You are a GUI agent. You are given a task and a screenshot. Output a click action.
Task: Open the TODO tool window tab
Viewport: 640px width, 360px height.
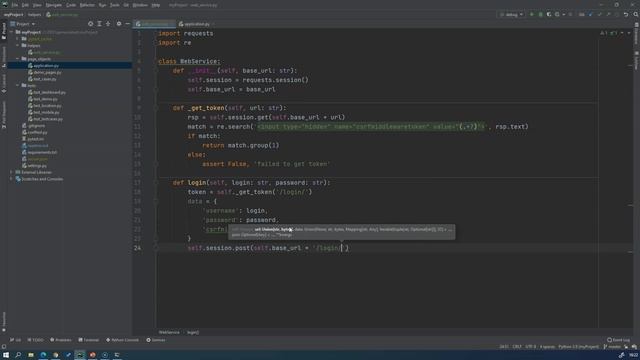(x=36, y=340)
